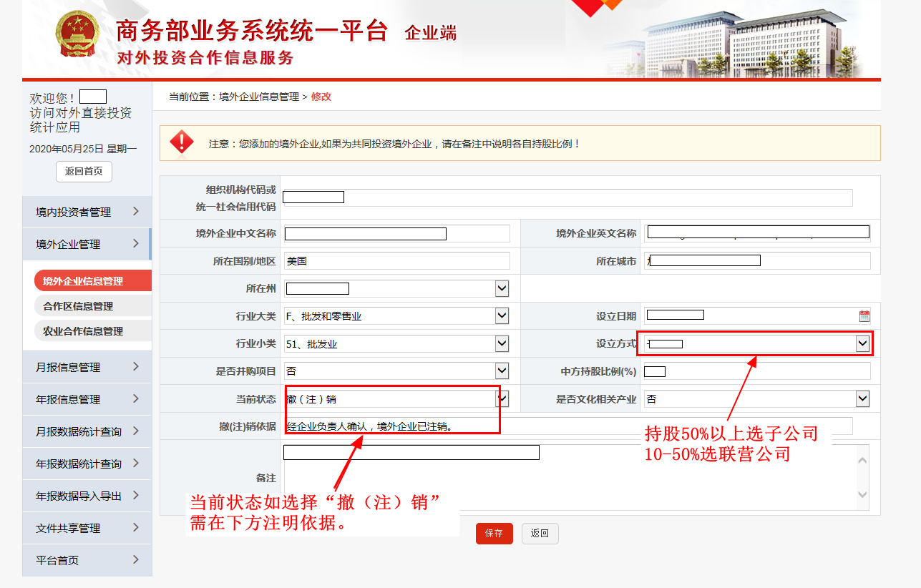Open the 月报信息管理 menu
This screenshot has height=588, width=921.
coord(86,367)
